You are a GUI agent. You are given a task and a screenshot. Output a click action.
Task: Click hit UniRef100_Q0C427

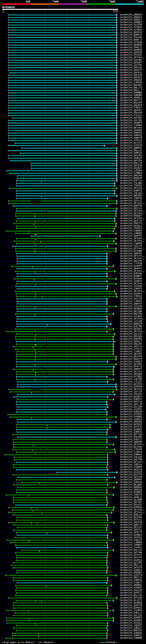coord(131,505)
